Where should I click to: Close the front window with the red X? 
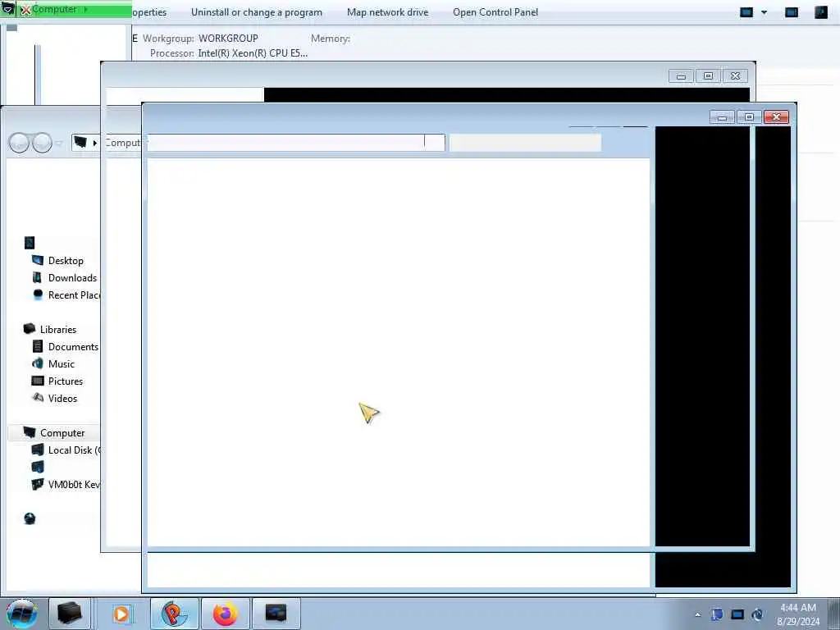click(x=776, y=116)
